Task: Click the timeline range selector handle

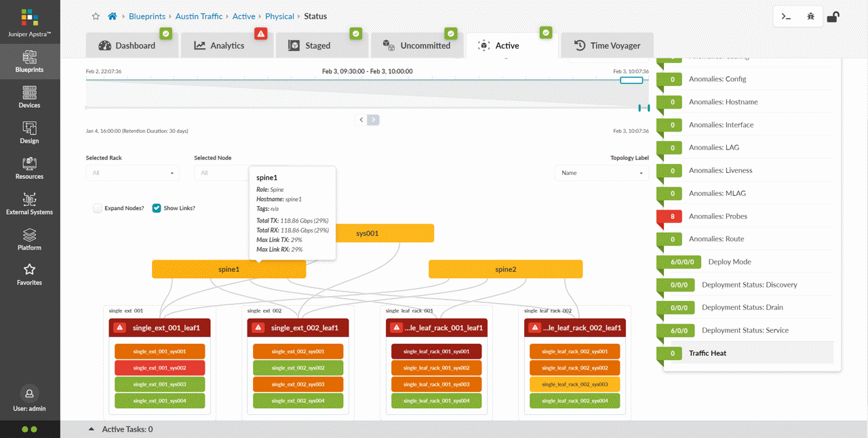Action: pyautogui.click(x=631, y=80)
